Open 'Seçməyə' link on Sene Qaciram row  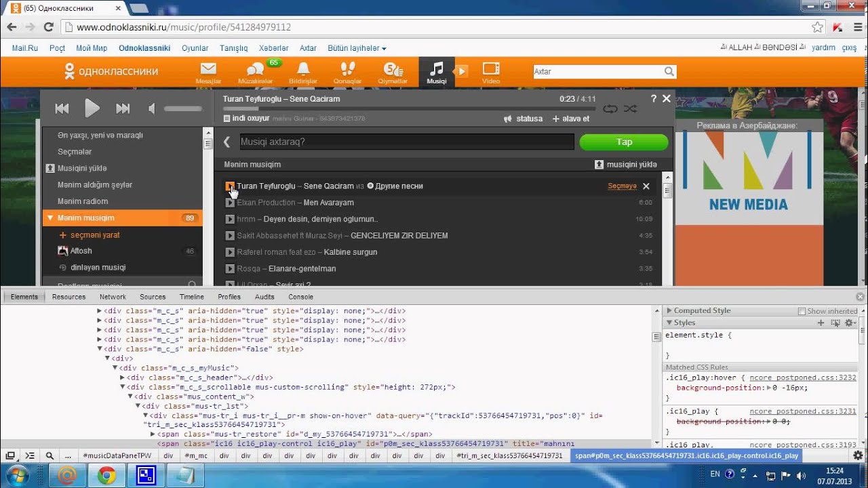tap(622, 186)
